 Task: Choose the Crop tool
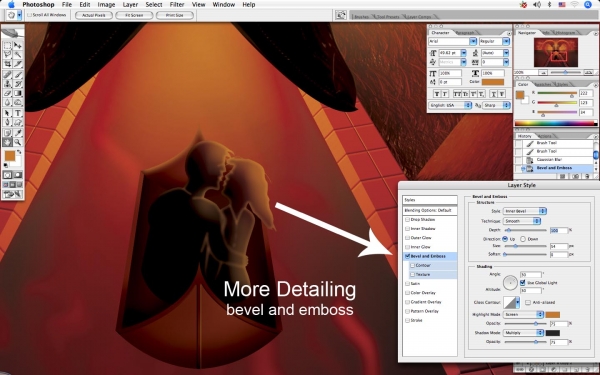(x=7, y=64)
